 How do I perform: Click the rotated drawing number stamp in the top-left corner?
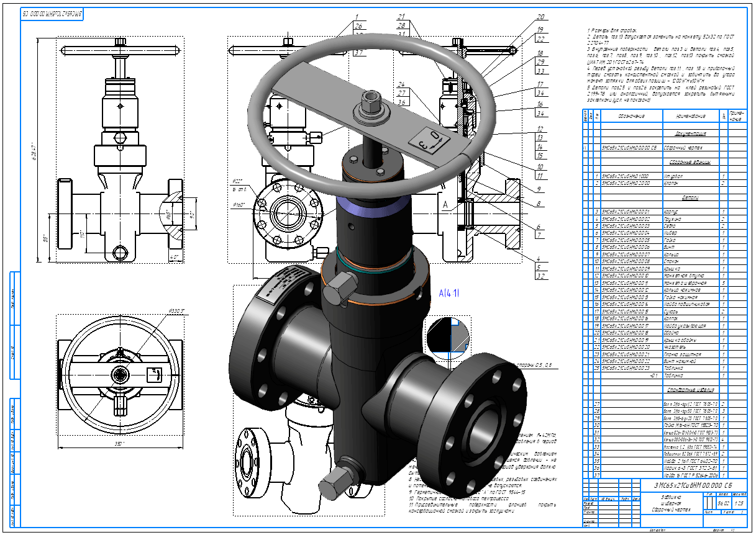click(x=53, y=14)
